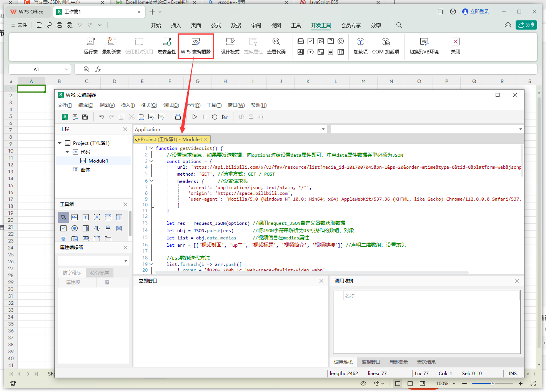This screenshot has height=392, width=546.
Task: Open the Application object dropdown
Action: coord(323,129)
